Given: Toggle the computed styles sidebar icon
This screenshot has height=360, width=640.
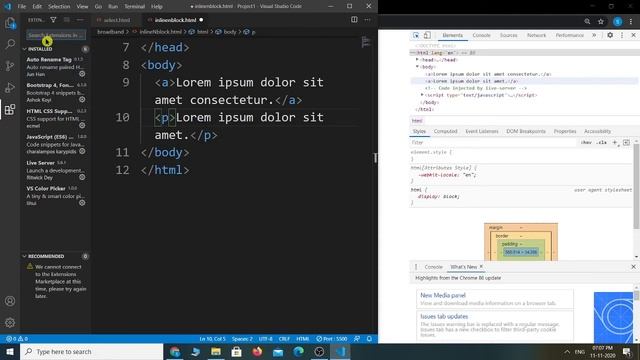Looking at the screenshot, I should [x=626, y=142].
